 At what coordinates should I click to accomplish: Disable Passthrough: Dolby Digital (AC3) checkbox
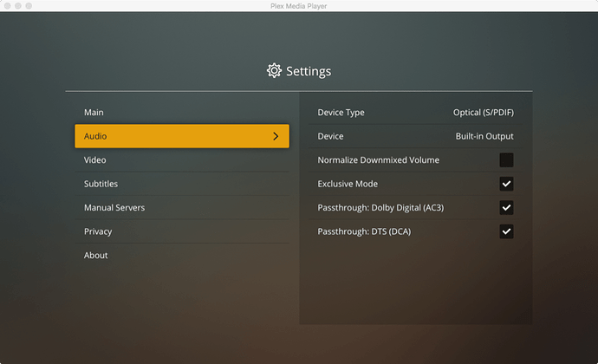506,207
